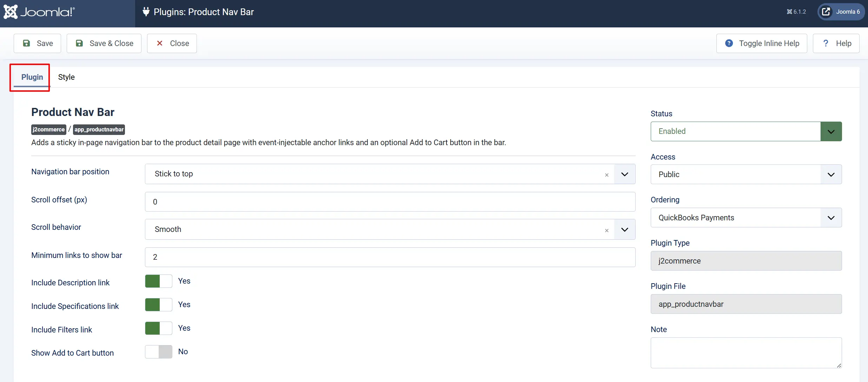The image size is (868, 382).
Task: Expand Navigation bar position dropdown arrow
Action: coord(625,174)
